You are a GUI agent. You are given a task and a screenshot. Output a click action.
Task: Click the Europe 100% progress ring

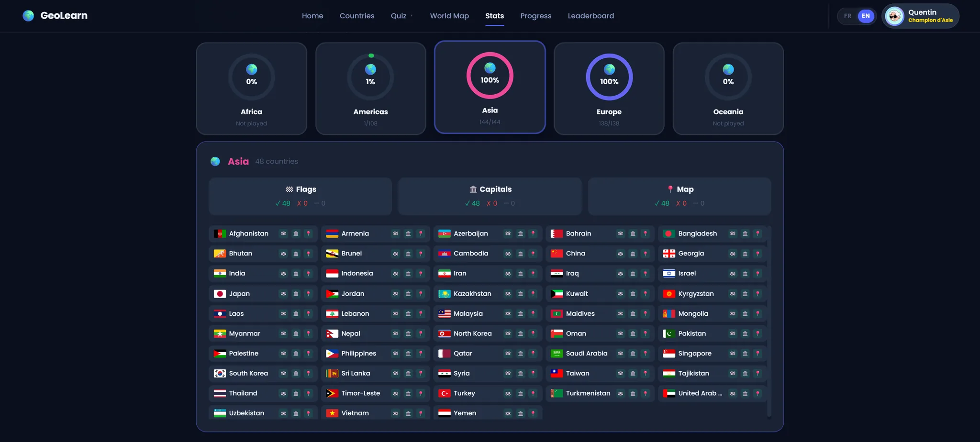(609, 77)
